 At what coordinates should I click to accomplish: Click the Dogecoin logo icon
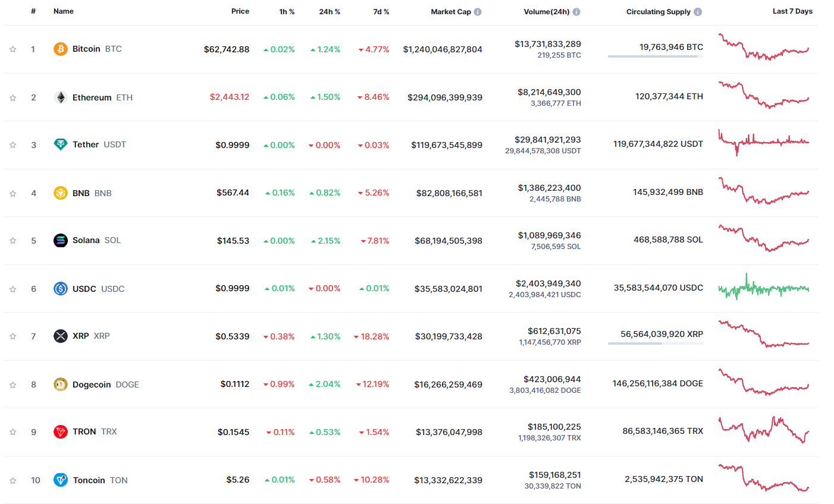coord(61,385)
